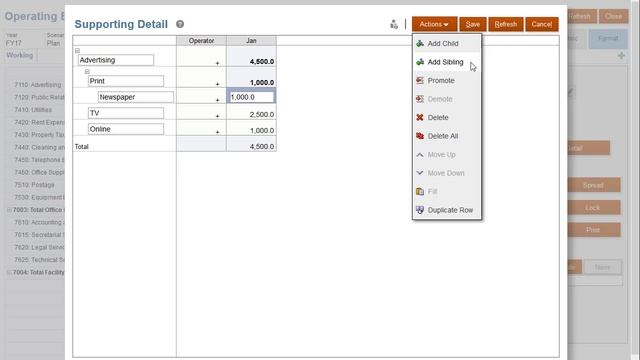Image resolution: width=640 pixels, height=360 pixels.
Task: Click the Online name field
Action: [126, 129]
